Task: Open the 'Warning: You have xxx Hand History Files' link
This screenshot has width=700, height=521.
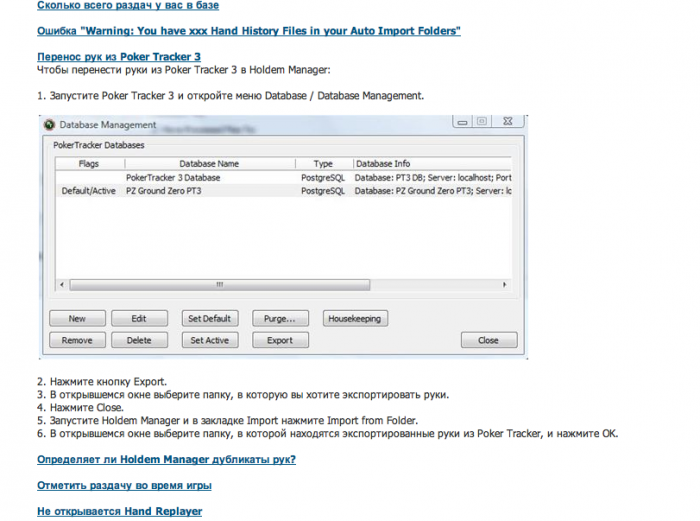Action: pos(249,31)
